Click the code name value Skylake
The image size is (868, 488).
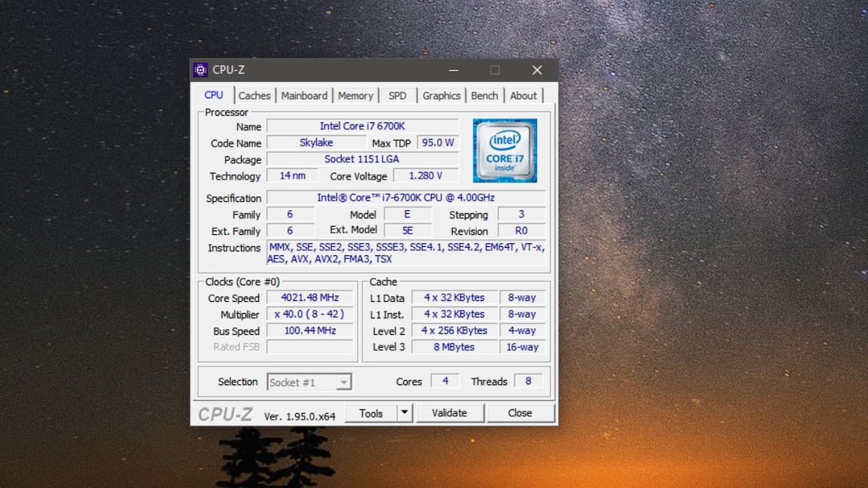point(316,143)
